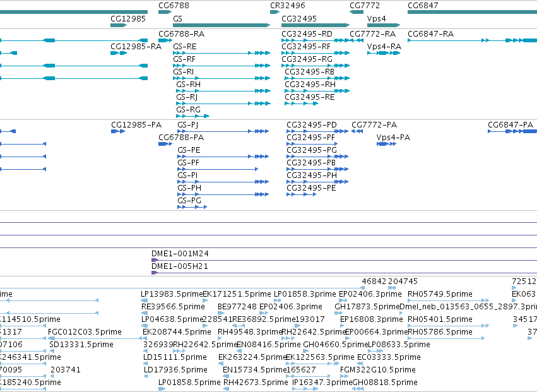Viewport: 537px width, 392px height.
Task: Select the EP16808.3prime EST label
Action: pos(372,319)
